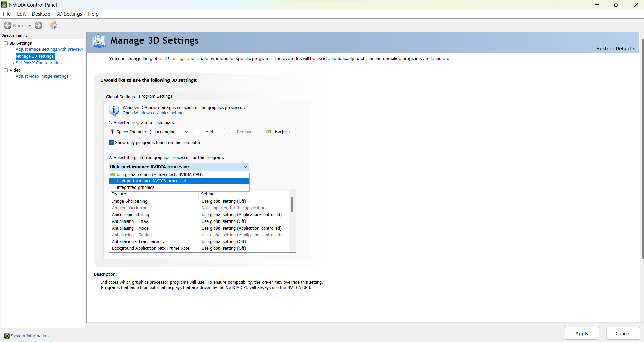Screen dimensions: 644x342
Task: Collapse the Video tree node
Action: pyautogui.click(x=6, y=70)
